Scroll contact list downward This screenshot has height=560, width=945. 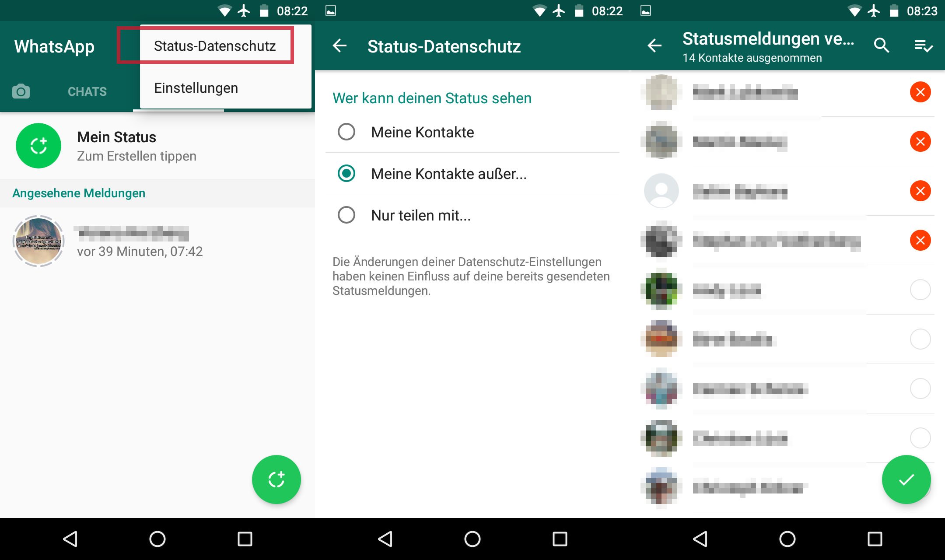coord(788,300)
